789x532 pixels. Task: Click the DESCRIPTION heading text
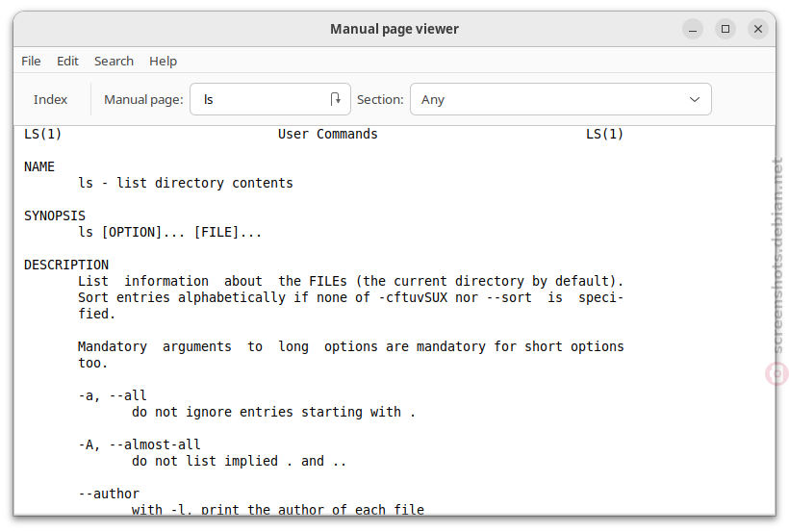(66, 265)
